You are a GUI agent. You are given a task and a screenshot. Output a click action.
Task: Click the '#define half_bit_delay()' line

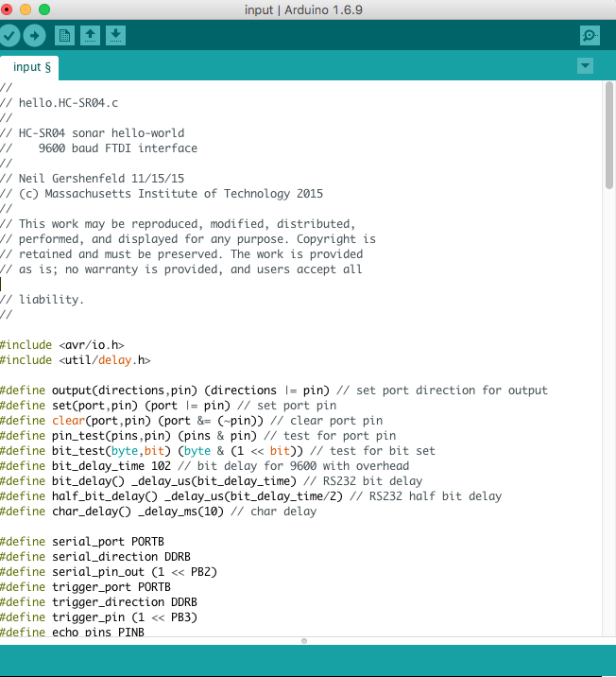click(x=251, y=496)
